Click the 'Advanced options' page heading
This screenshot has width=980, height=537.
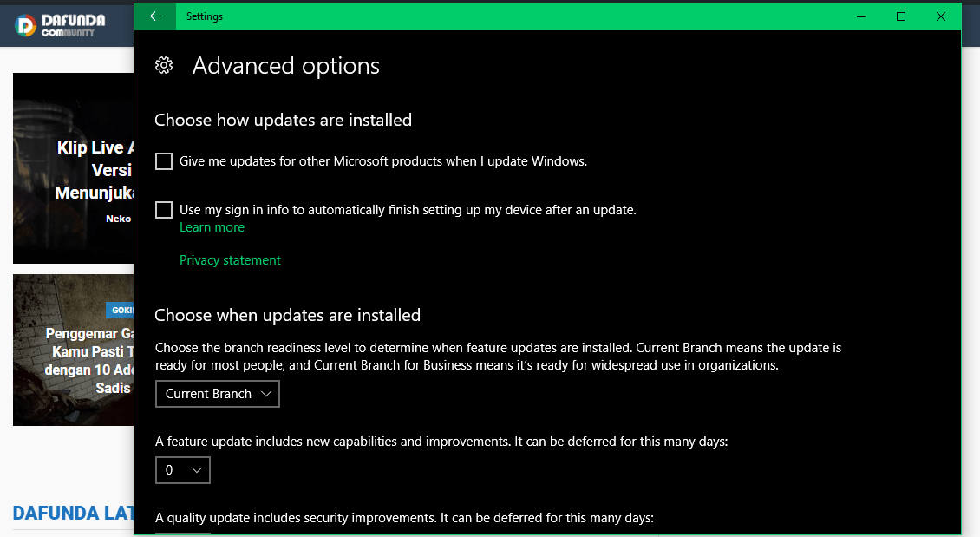click(285, 66)
